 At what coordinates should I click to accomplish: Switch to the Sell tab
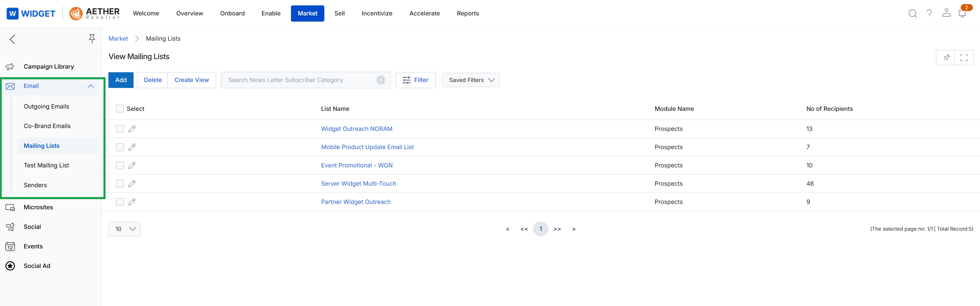coord(339,14)
